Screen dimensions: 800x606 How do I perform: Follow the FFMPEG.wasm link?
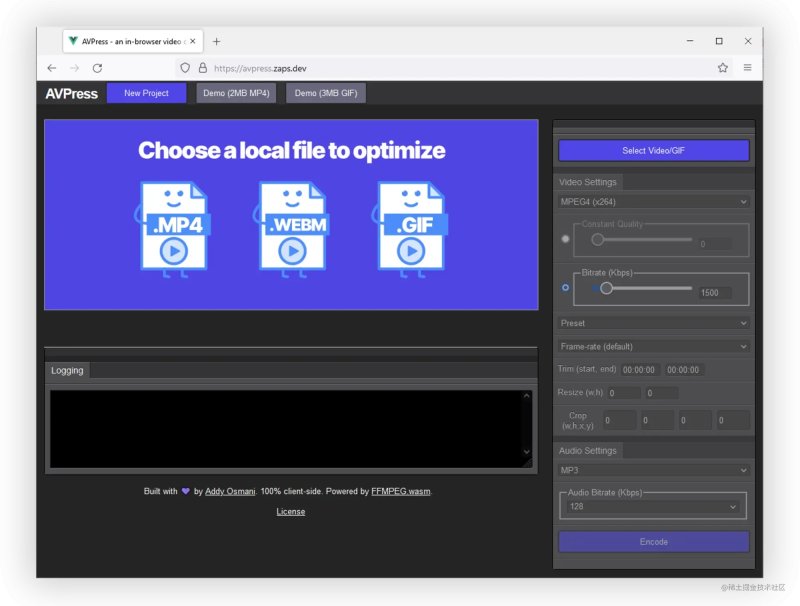[x=401, y=491]
